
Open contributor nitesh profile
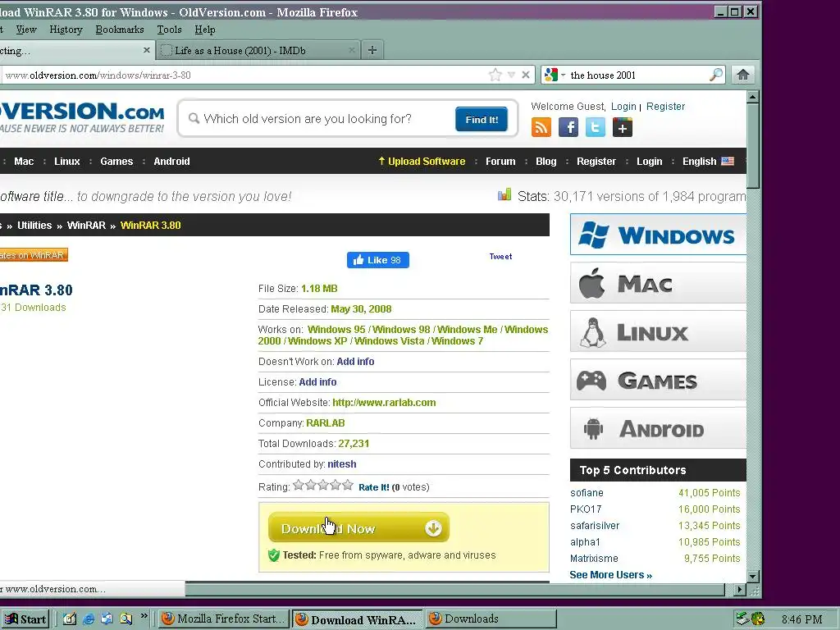[342, 464]
